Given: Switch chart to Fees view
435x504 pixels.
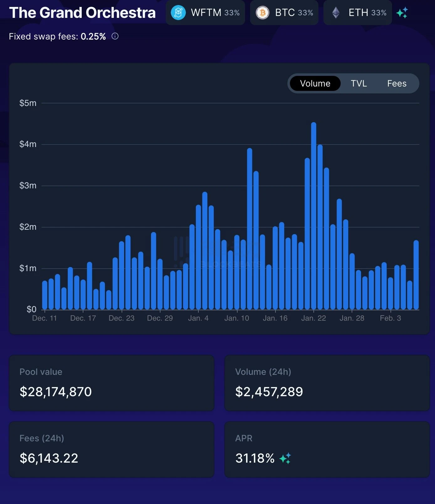Looking at the screenshot, I should point(397,83).
